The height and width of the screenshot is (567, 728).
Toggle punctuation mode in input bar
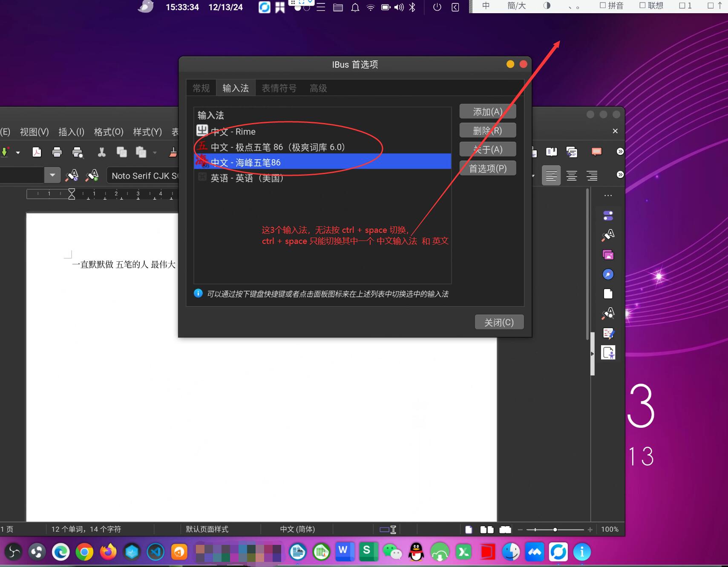574,7
